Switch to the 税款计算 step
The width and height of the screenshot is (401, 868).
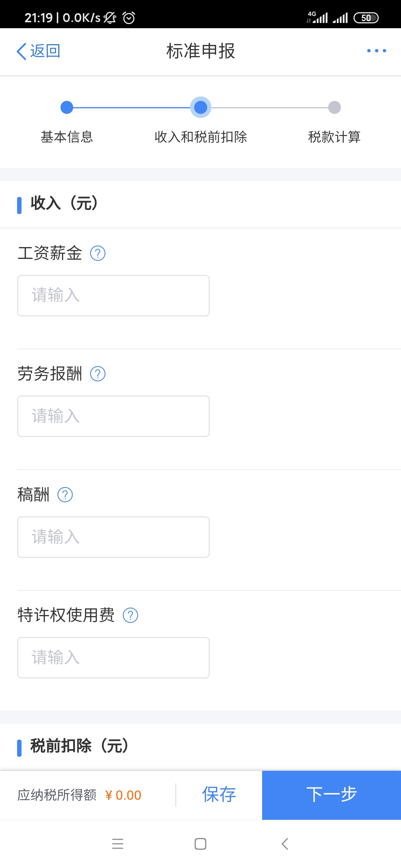(x=335, y=137)
